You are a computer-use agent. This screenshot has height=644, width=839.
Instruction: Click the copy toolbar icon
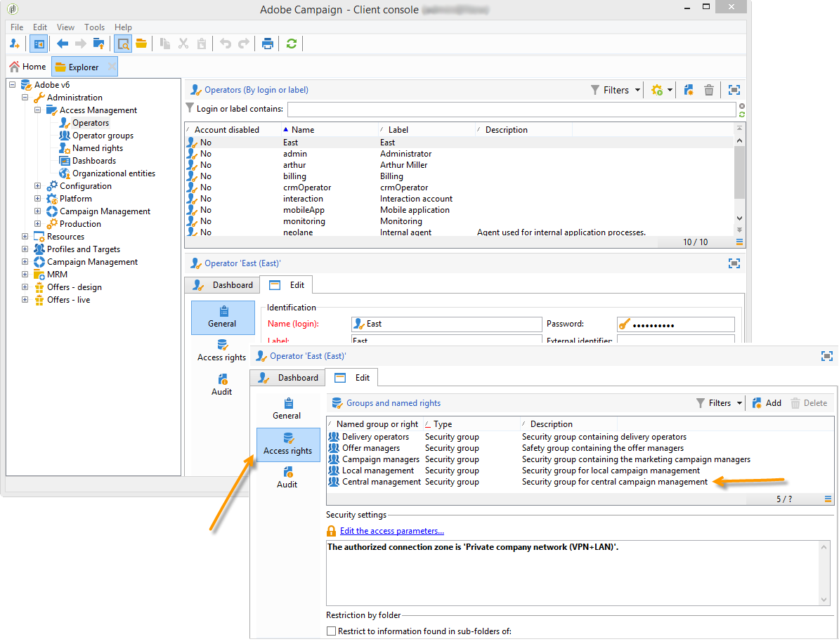tap(165, 44)
